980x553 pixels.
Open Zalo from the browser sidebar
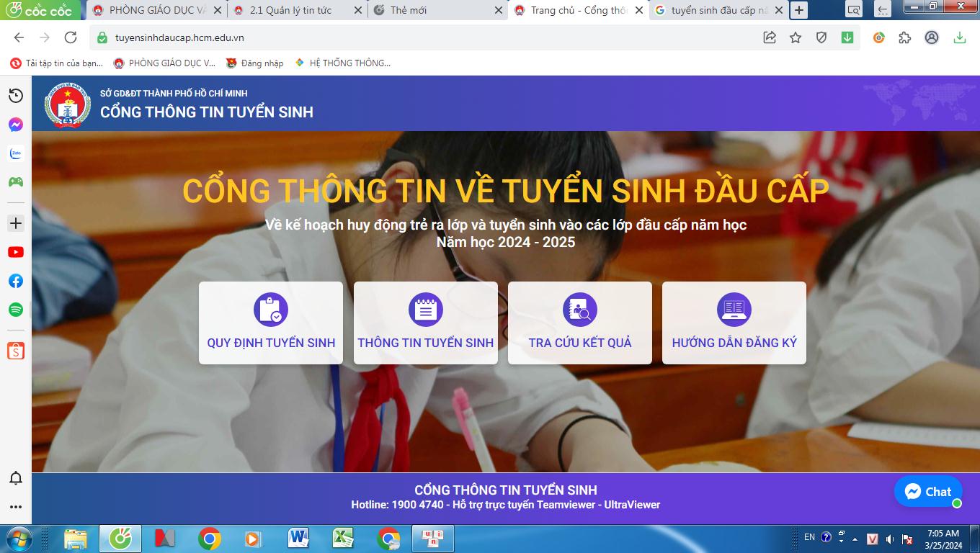(x=16, y=153)
